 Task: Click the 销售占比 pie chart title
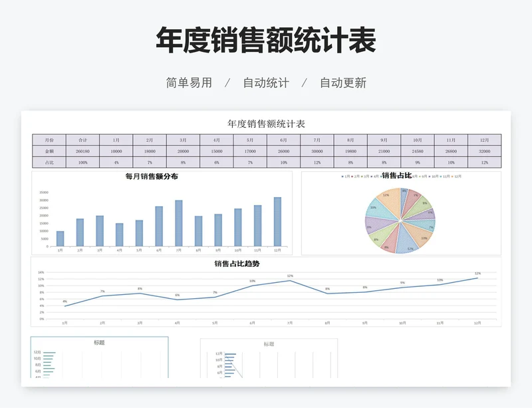pyautogui.click(x=396, y=176)
